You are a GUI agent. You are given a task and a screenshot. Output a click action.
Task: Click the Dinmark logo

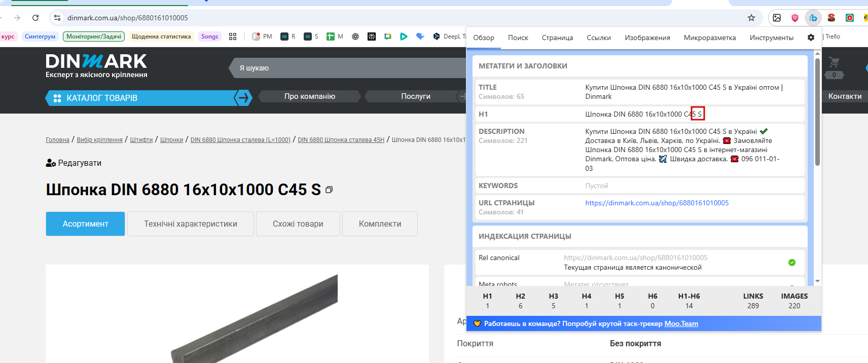coord(96,66)
